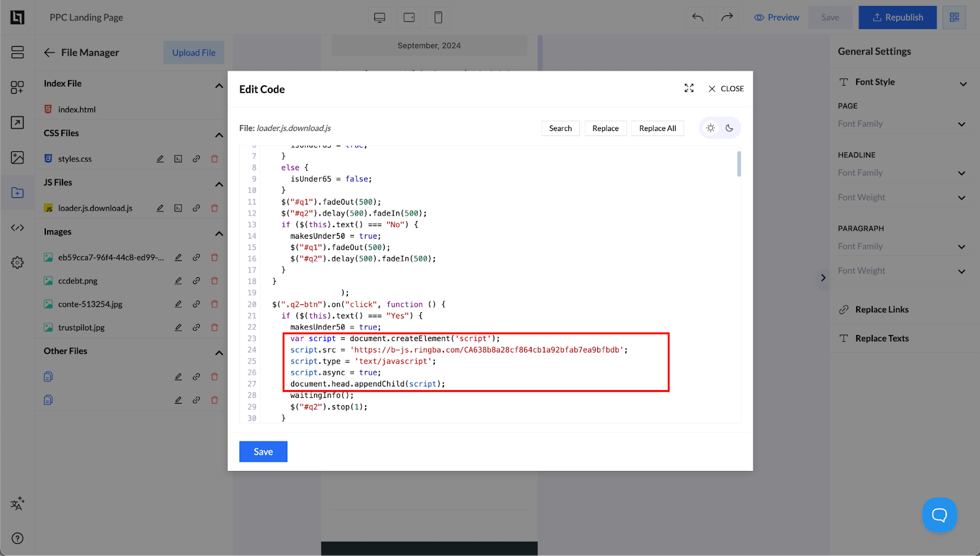Click the Republish button
This screenshot has height=556, width=980.
tap(897, 17)
